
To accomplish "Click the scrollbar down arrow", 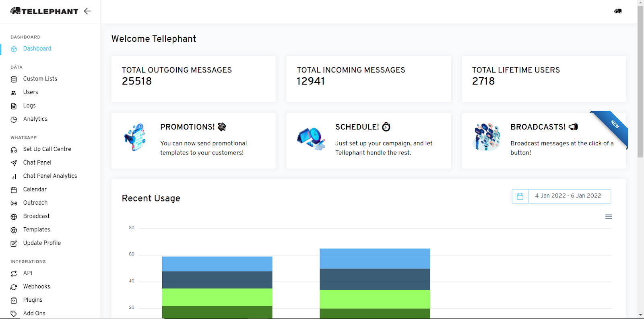I will [640, 315].
